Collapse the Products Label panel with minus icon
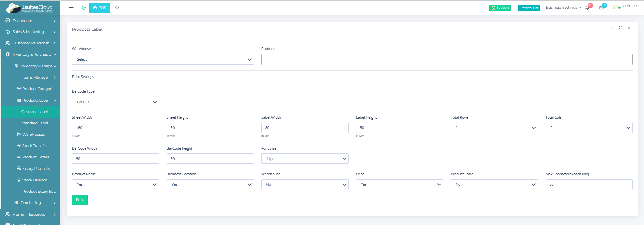The image size is (644, 225). point(612,28)
